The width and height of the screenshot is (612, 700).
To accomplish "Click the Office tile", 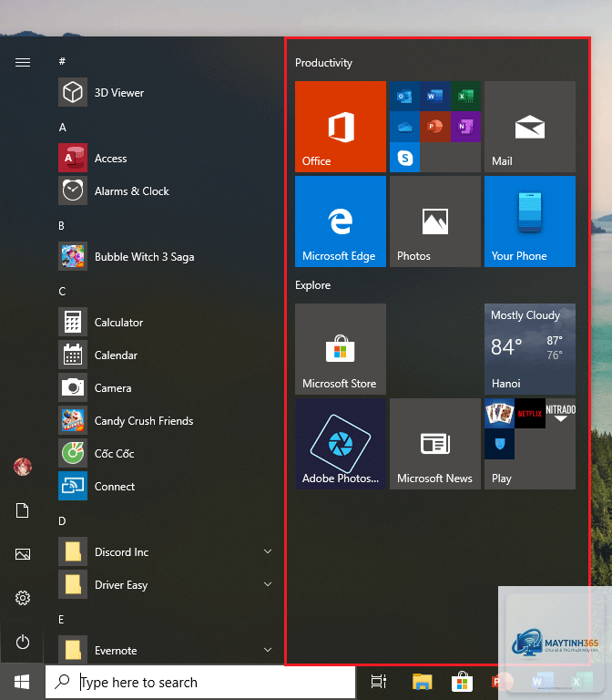I will pos(341,127).
